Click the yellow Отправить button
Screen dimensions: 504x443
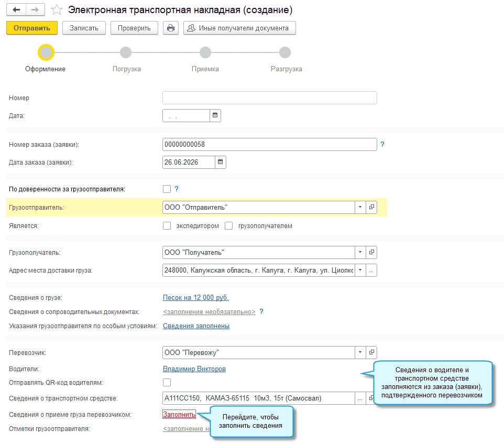(32, 28)
